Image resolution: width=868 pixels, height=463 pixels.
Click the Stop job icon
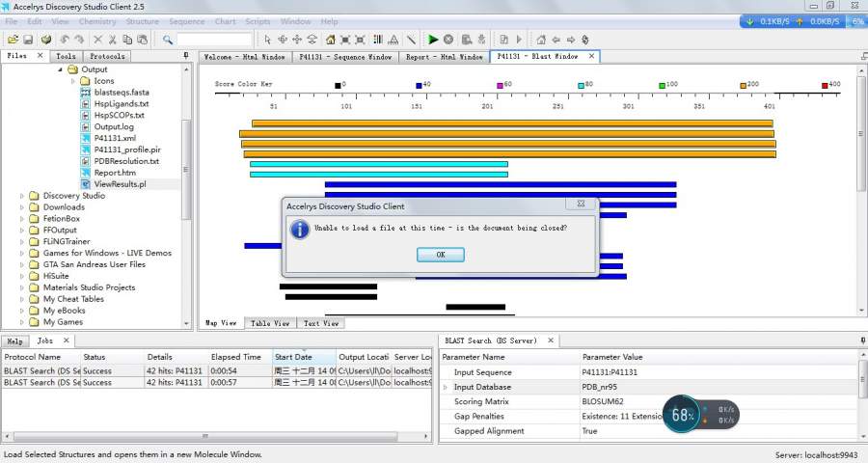click(x=448, y=40)
